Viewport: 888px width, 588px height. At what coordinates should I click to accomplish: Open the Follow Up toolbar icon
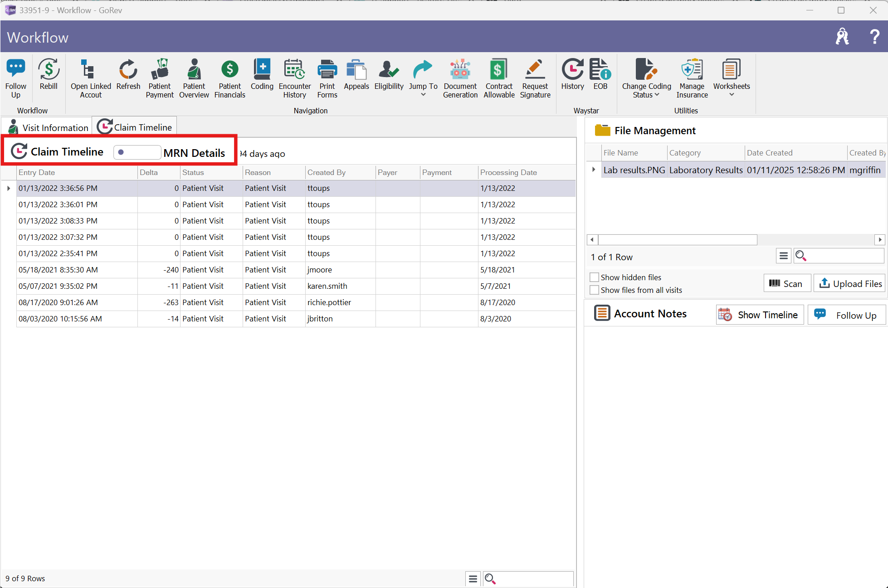[x=16, y=78]
